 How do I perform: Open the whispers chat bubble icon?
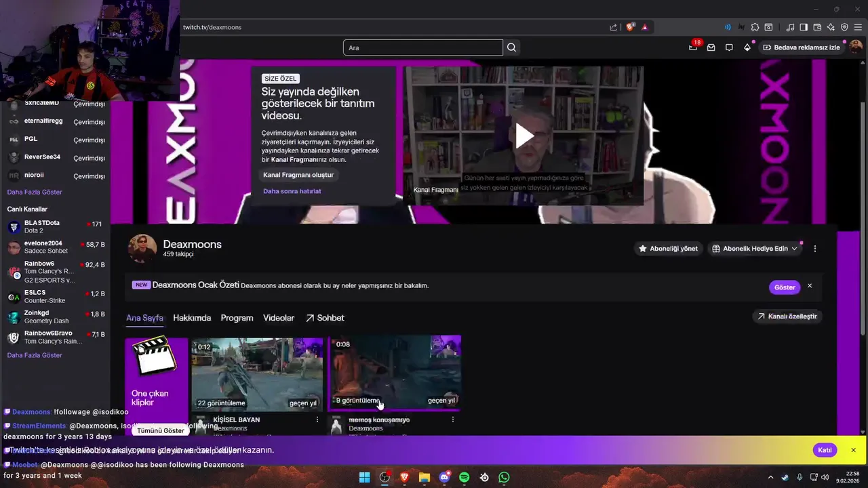tap(729, 47)
